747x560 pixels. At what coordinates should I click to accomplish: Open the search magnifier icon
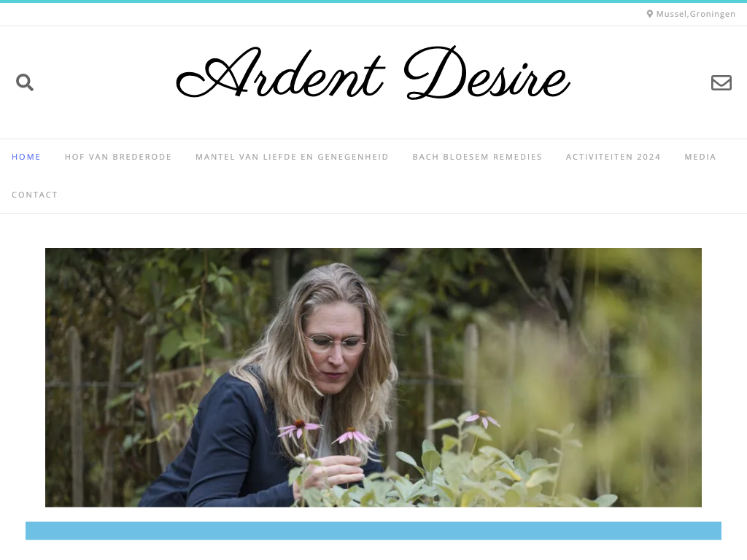[x=25, y=82]
